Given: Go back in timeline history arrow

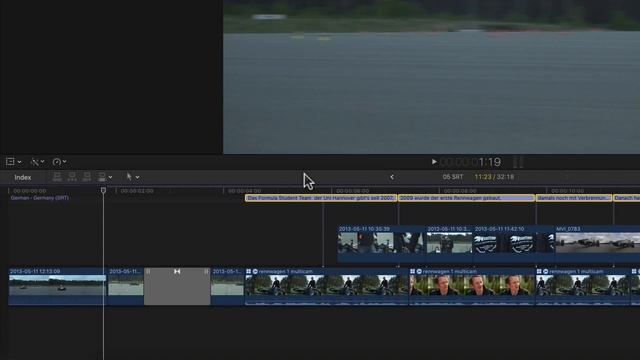Looking at the screenshot, I should coord(392,177).
